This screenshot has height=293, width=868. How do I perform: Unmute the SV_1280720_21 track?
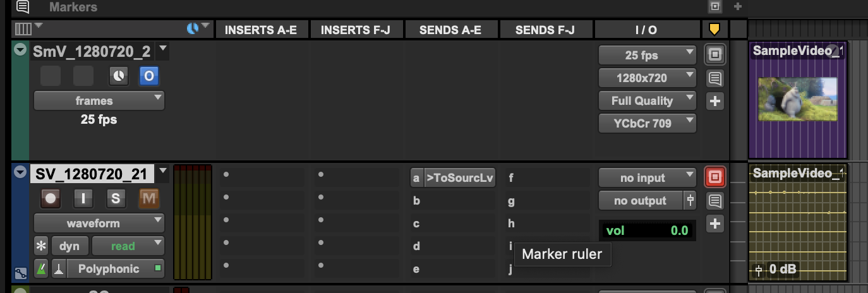coord(148,199)
